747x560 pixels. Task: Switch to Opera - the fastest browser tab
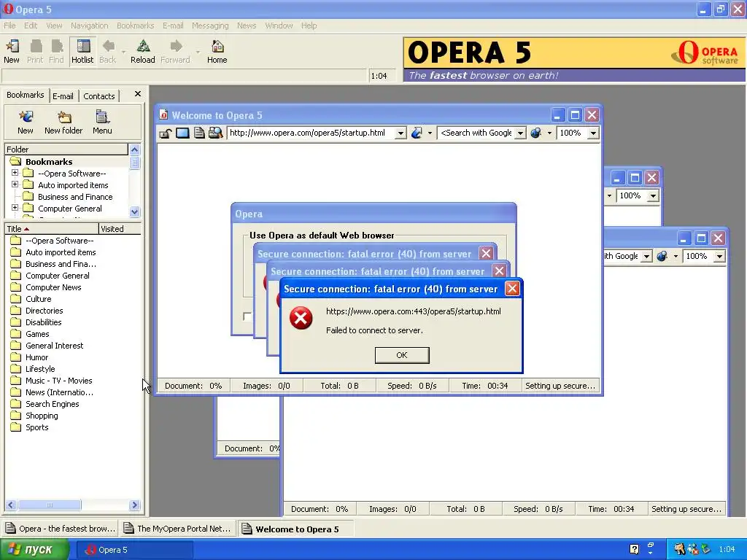(x=61, y=529)
